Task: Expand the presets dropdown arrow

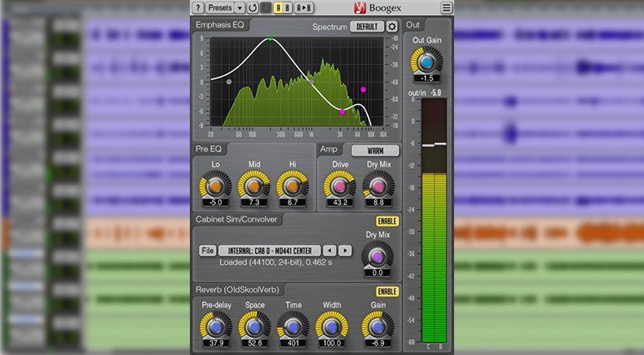Action: [x=240, y=8]
